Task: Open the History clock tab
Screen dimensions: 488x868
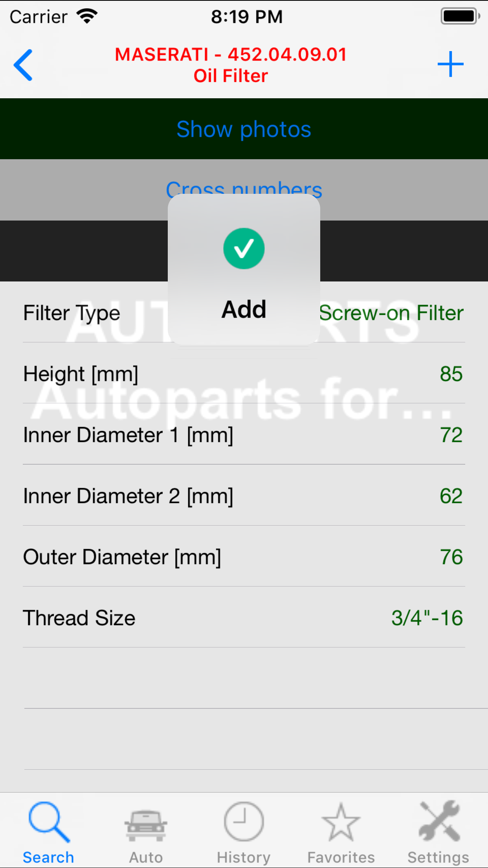Action: point(244,833)
